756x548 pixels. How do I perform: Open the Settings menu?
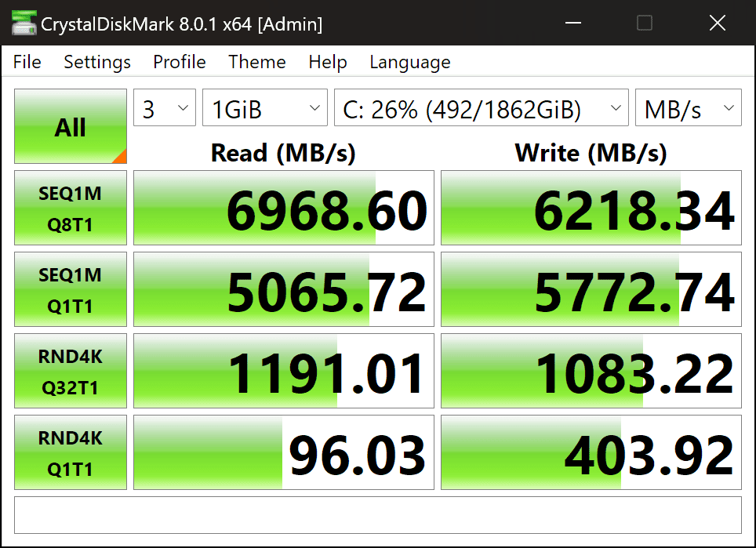click(97, 62)
